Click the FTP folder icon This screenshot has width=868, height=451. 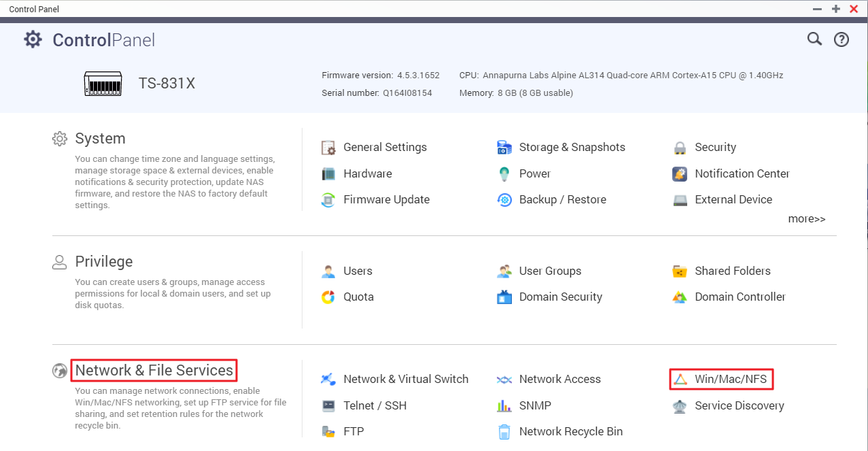(x=328, y=432)
